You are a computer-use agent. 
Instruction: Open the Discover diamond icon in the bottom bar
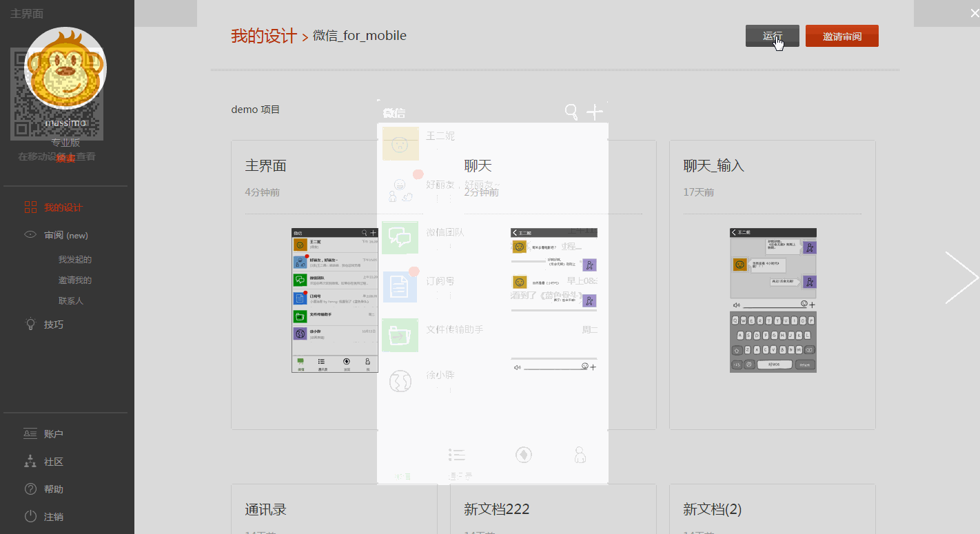(x=523, y=453)
